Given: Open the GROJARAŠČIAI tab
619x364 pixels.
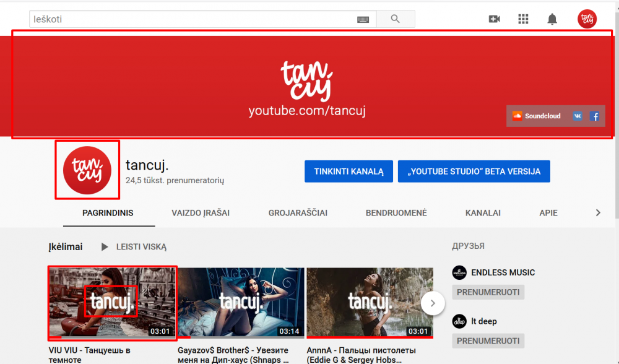Looking at the screenshot, I should click(x=298, y=213).
